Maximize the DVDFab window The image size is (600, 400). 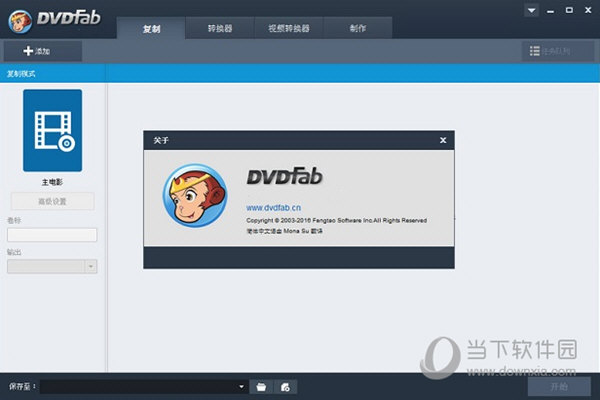click(569, 10)
